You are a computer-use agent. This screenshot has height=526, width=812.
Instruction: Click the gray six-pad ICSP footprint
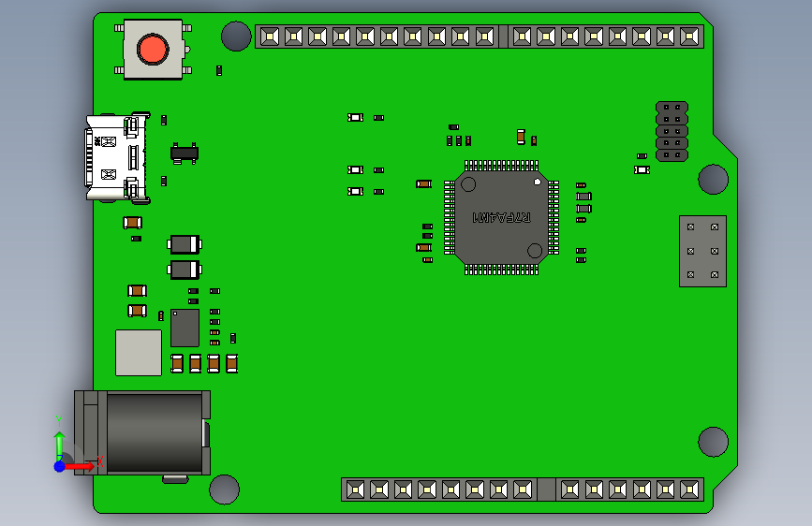click(x=702, y=251)
